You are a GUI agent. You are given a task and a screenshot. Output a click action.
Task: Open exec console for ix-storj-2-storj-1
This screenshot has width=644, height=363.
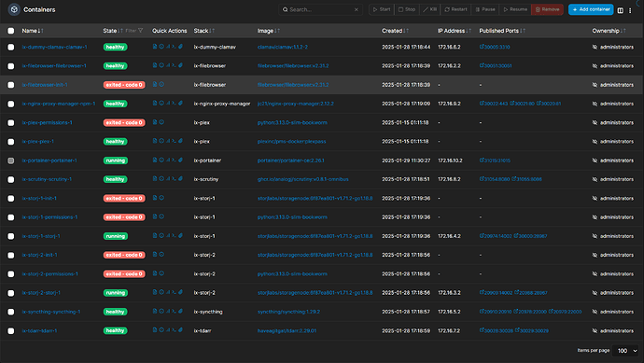point(174,292)
